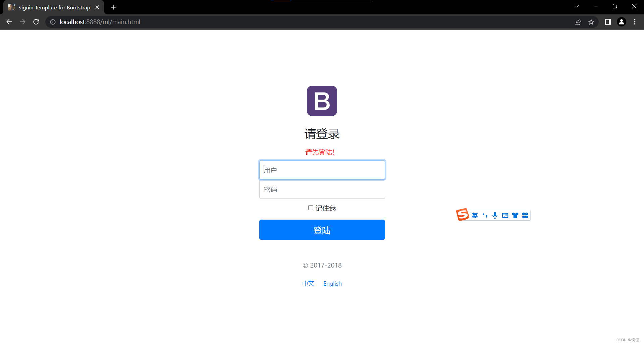Minimize the browser window
644x345 pixels.
[596, 6]
